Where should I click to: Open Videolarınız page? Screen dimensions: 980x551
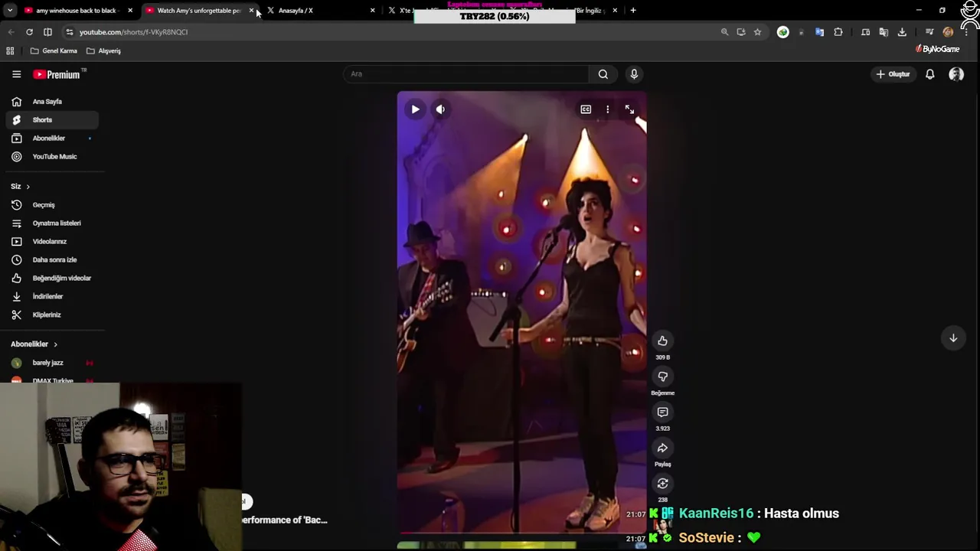[51, 241]
